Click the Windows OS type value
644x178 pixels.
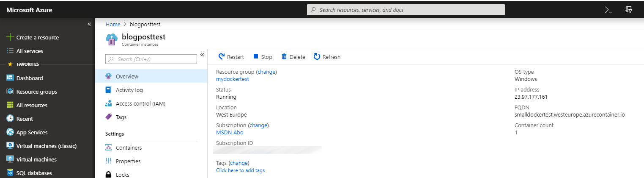pos(526,79)
